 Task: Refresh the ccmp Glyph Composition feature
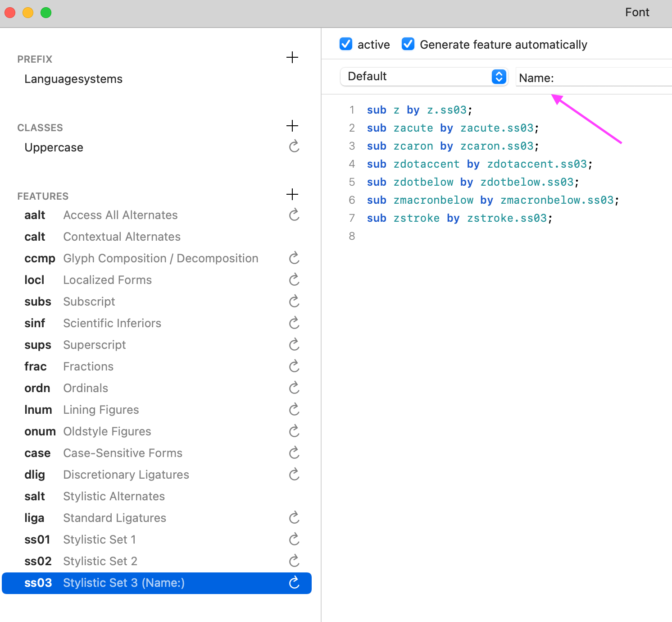[294, 258]
